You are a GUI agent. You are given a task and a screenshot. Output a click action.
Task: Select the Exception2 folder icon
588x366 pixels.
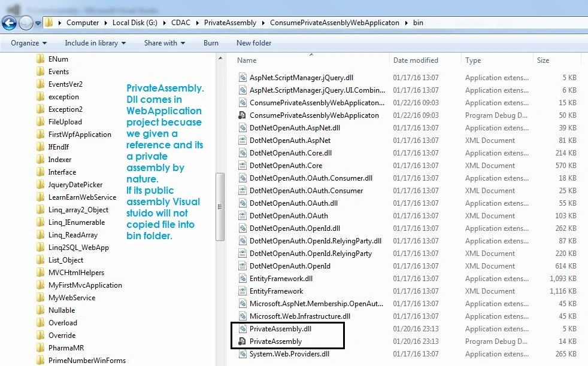click(41, 109)
